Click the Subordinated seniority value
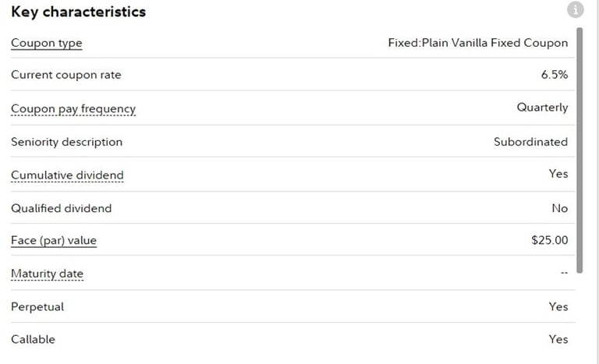 530,142
